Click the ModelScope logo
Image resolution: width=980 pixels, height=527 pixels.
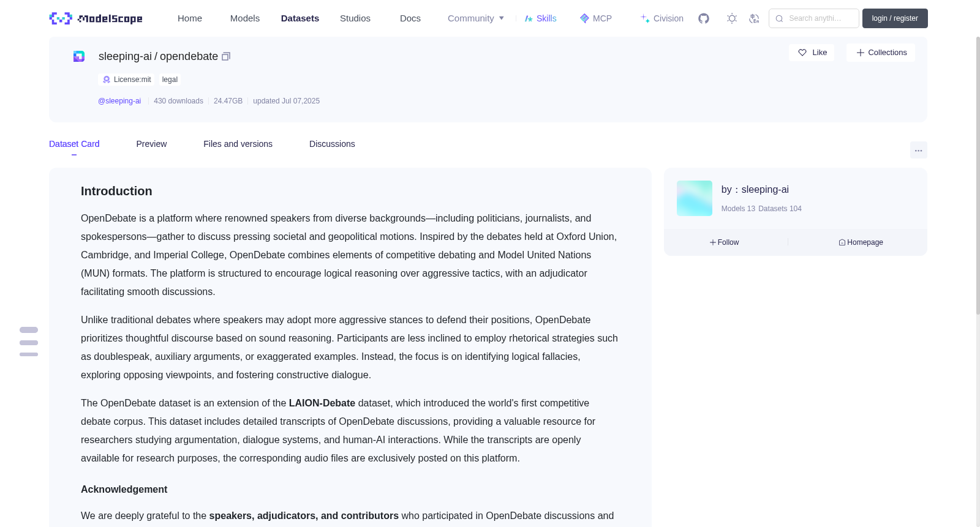tap(96, 18)
